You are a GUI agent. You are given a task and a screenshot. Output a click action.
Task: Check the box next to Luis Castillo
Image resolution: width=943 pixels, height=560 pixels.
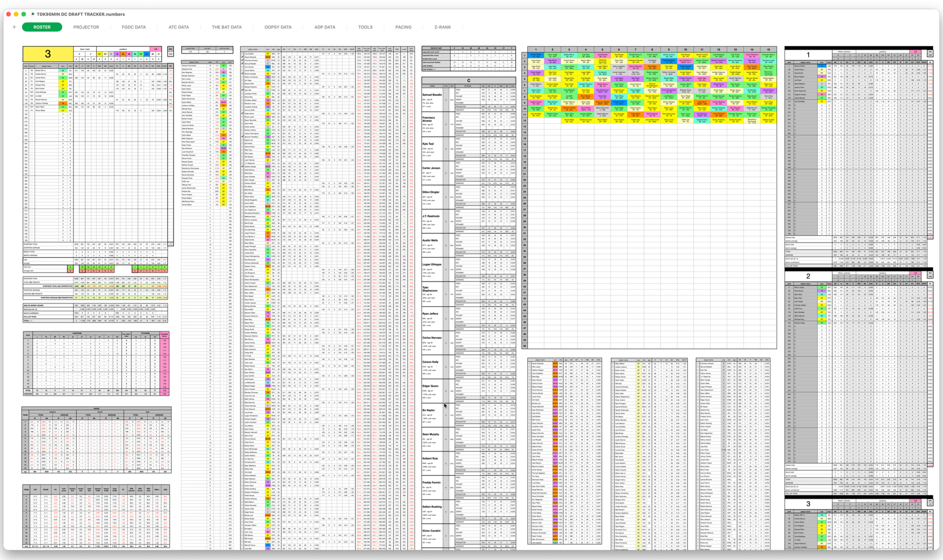[x=242, y=53]
